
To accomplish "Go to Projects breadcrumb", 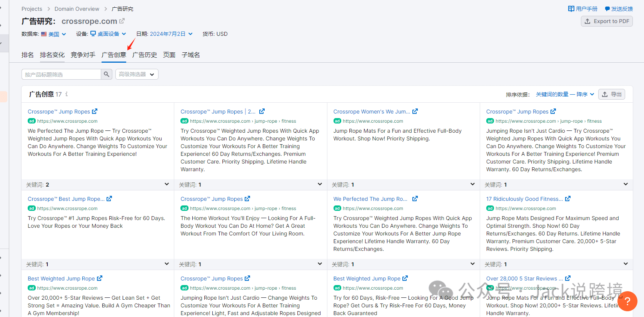I will point(32,9).
